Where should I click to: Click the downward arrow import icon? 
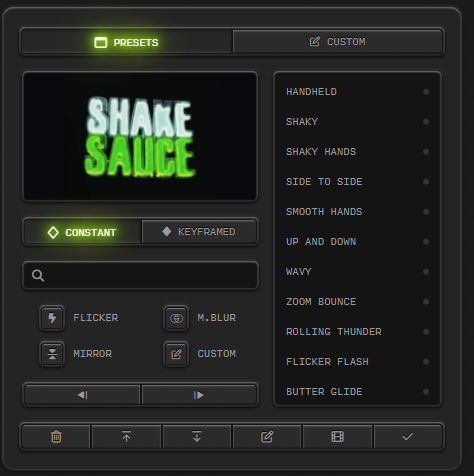197,436
